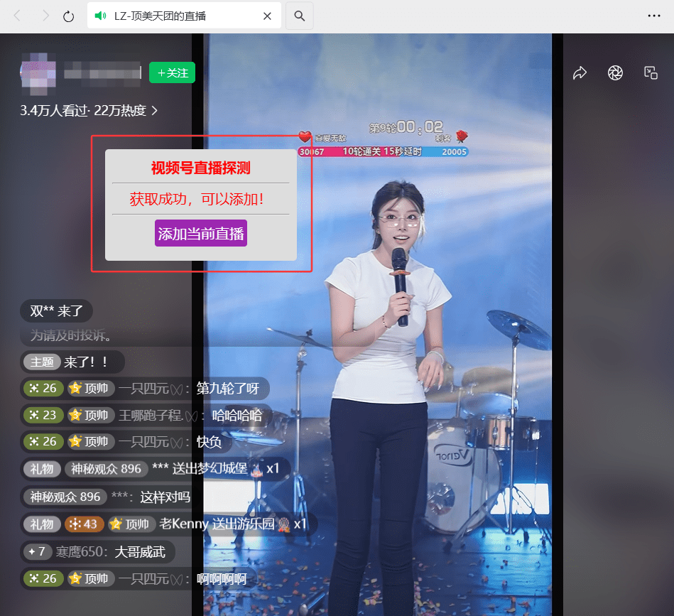Image resolution: width=674 pixels, height=616 pixels.
Task: Click the 主题 tag in chat
Action: click(x=42, y=362)
